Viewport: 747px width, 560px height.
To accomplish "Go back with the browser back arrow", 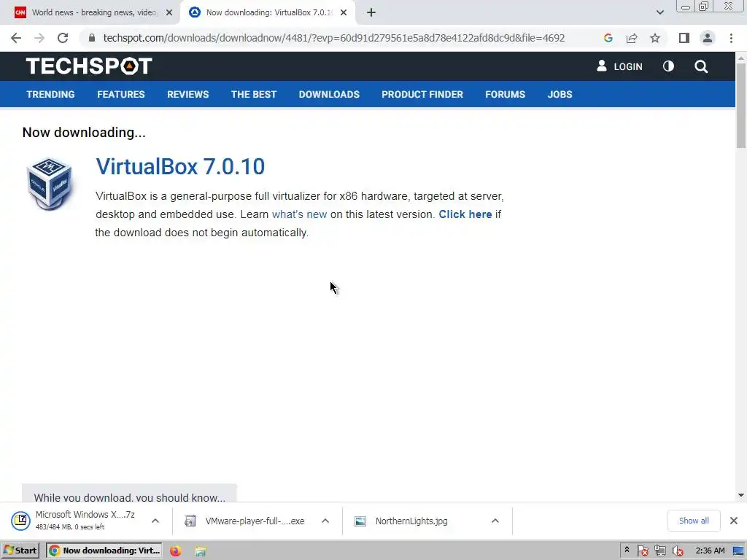I will (16, 38).
